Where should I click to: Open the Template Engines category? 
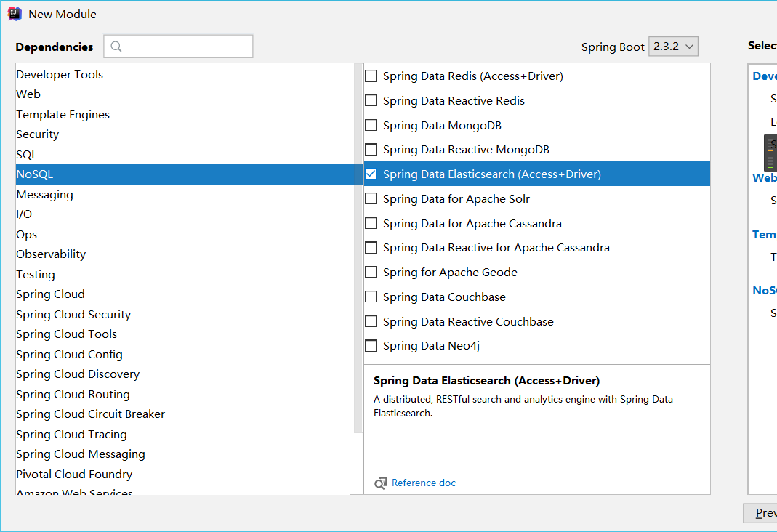pos(185,114)
